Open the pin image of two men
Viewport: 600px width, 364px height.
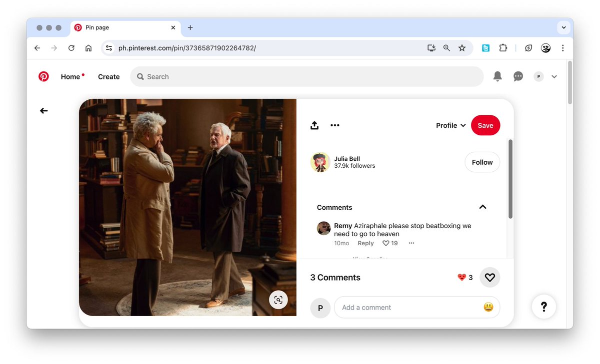click(x=187, y=207)
